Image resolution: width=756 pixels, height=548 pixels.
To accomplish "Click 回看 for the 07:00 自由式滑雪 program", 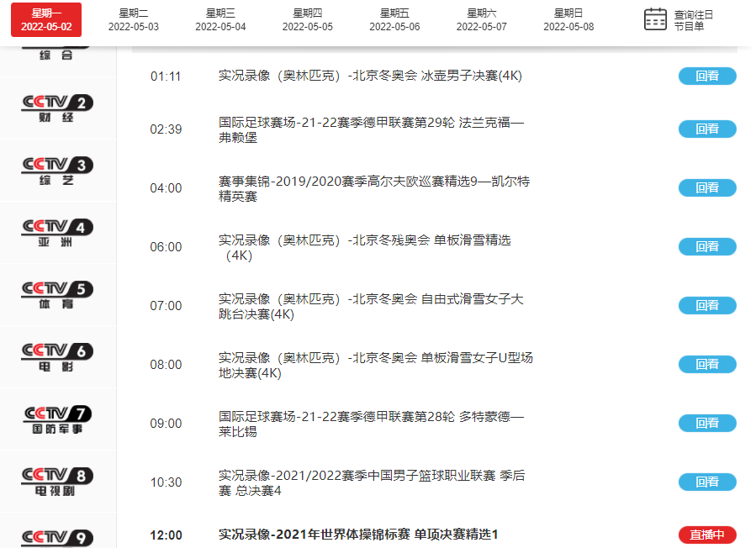I will (707, 305).
